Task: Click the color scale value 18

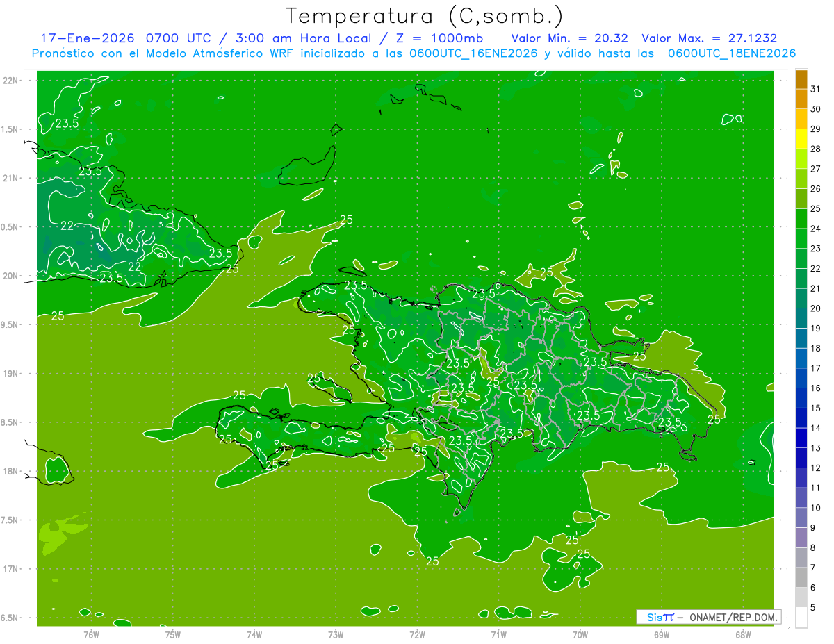Action: point(816,348)
